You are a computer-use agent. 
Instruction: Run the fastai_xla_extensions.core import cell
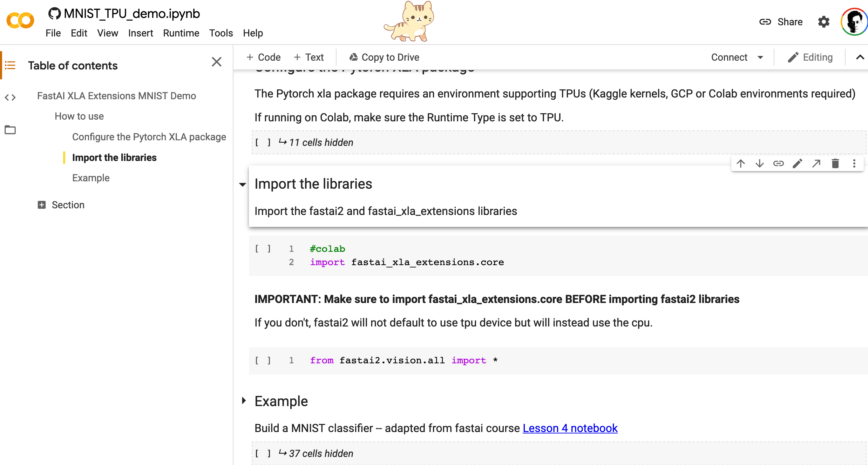[x=263, y=249]
